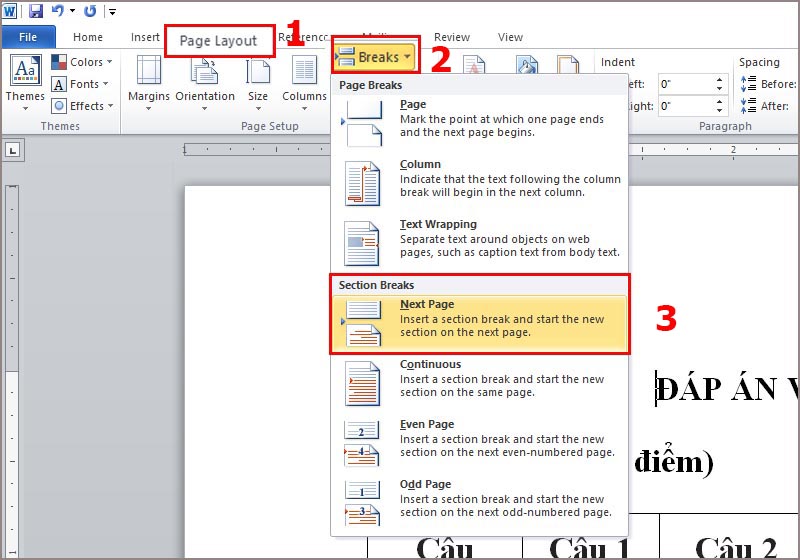Click the 'điểm)' text in document

pyautogui.click(x=673, y=461)
